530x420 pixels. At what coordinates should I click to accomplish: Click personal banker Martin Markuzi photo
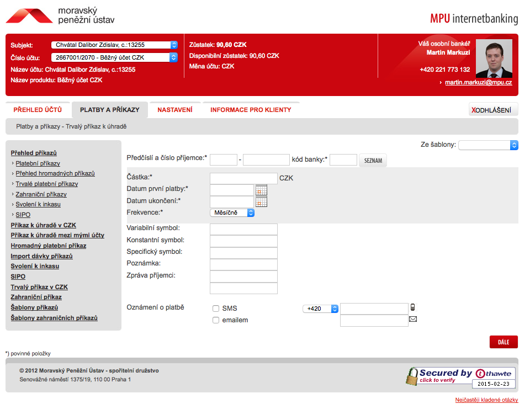click(494, 59)
